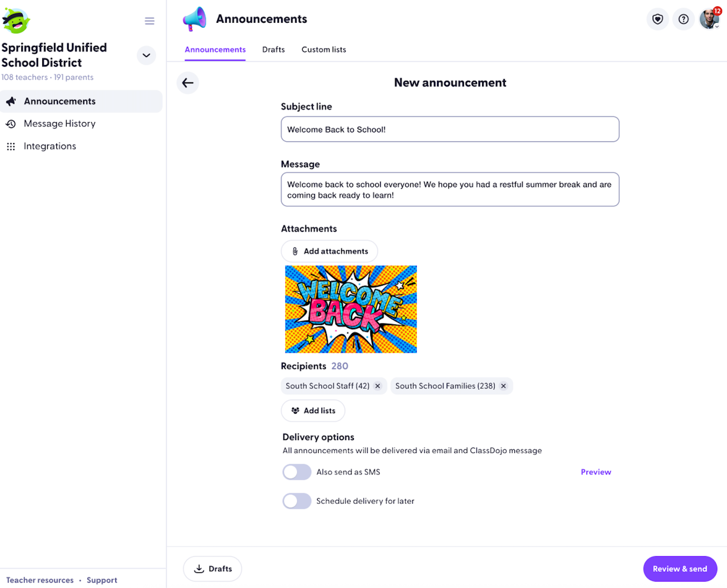Enable Also send as SMS toggle
Viewport: 727px width, 588px height.
click(x=297, y=472)
